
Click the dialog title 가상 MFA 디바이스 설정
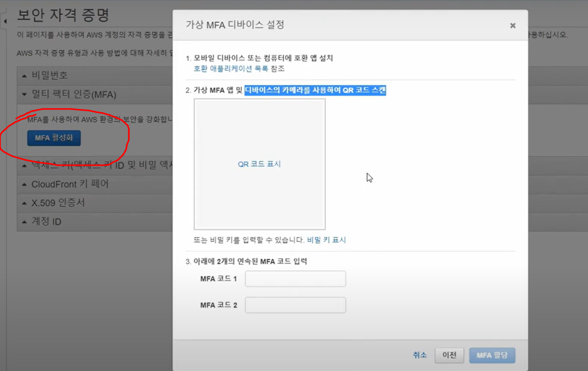coord(235,25)
